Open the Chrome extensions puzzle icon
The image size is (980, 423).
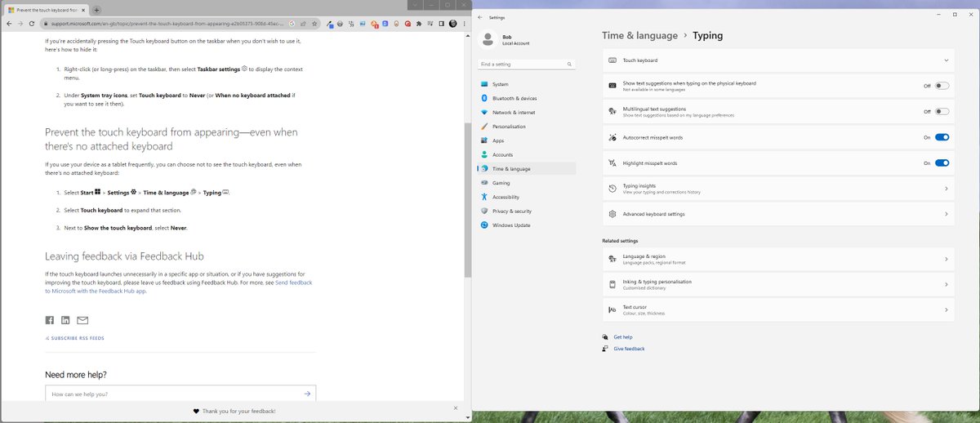(x=419, y=24)
